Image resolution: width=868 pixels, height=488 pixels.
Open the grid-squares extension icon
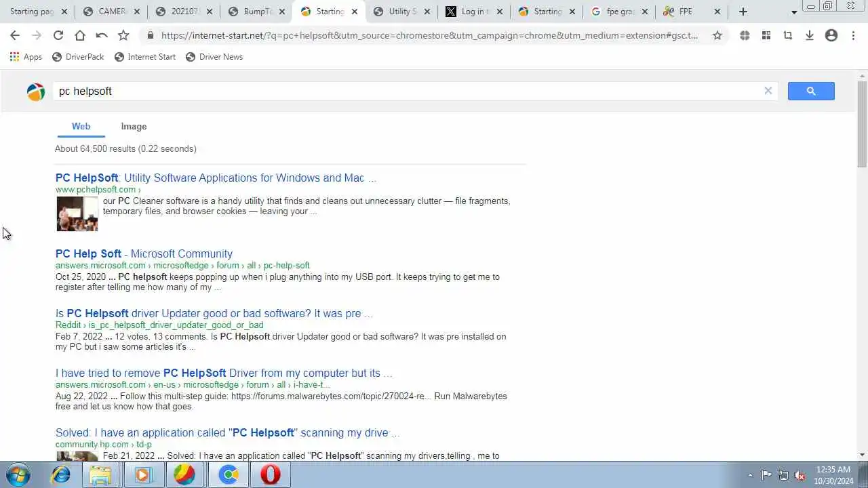click(x=766, y=35)
